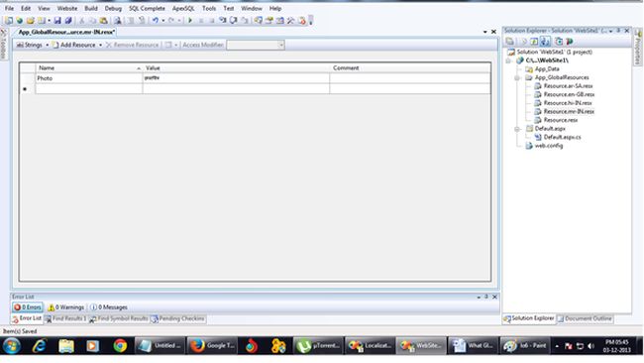The image size is (644, 363).
Task: Collapse the App_GlobalResources folder node
Action: [x=516, y=77]
